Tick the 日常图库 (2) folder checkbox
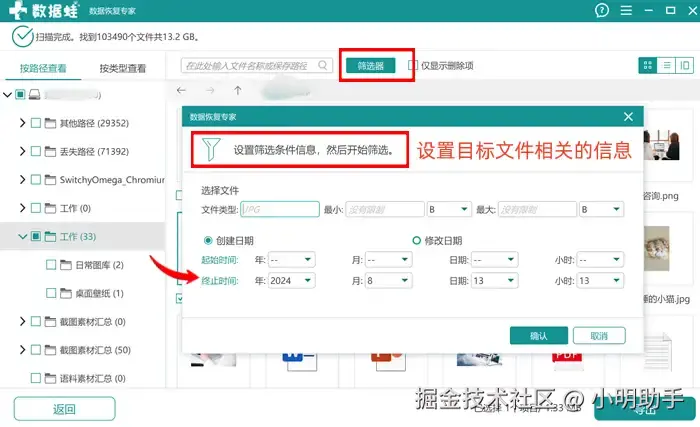Viewport: 700px width, 427px height. pyautogui.click(x=51, y=265)
